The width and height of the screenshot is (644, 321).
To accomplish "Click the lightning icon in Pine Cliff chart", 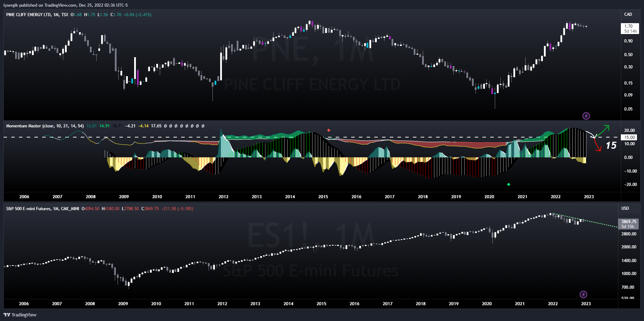I will click(586, 116).
